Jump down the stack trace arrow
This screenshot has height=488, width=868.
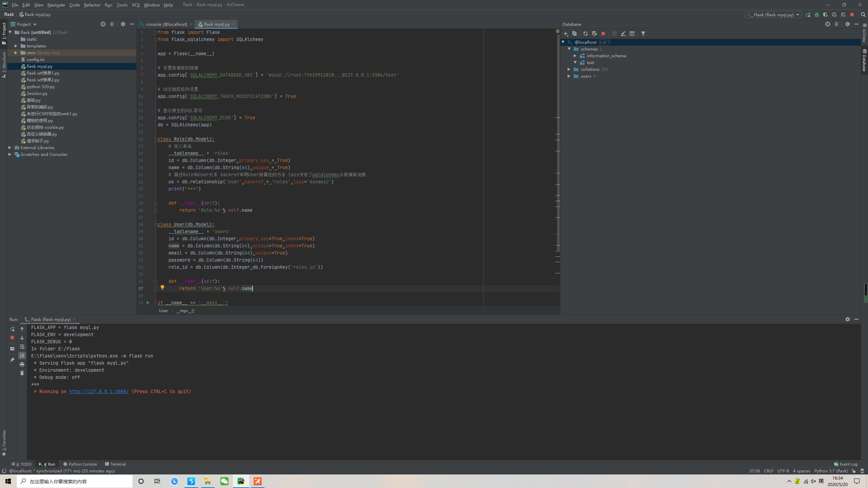coord(22,338)
